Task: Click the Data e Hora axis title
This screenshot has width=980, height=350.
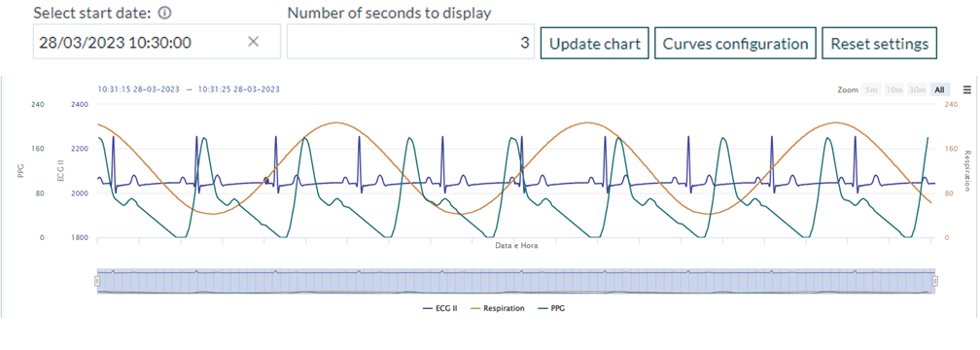Action: tap(516, 246)
